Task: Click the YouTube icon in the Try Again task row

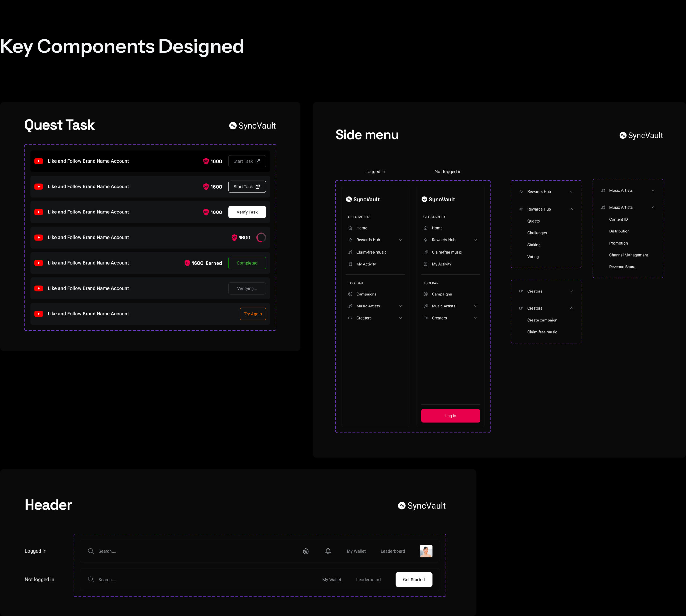Action: 39,314
